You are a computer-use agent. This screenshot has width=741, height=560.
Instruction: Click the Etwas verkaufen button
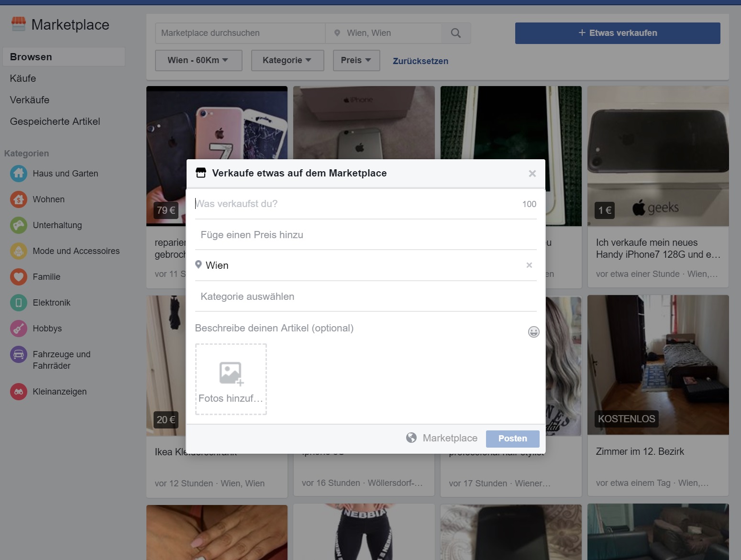point(618,33)
